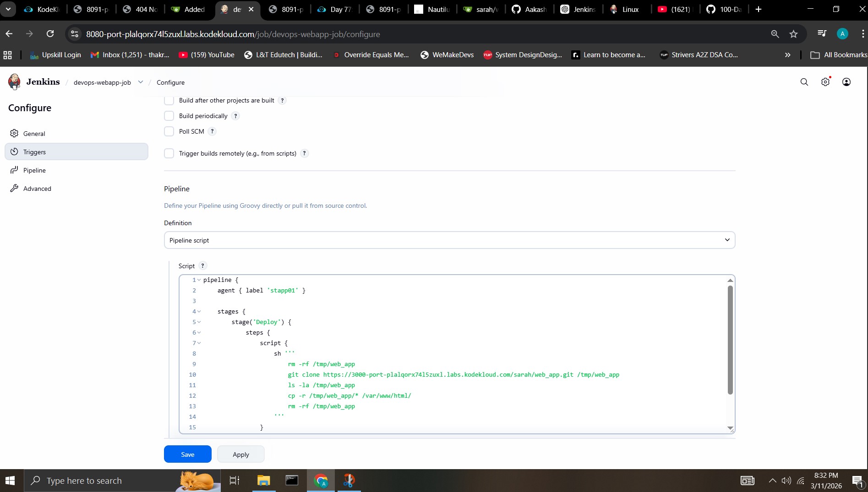Open File Explorer from the taskbar
Viewport: 868px width, 492px height.
(263, 481)
